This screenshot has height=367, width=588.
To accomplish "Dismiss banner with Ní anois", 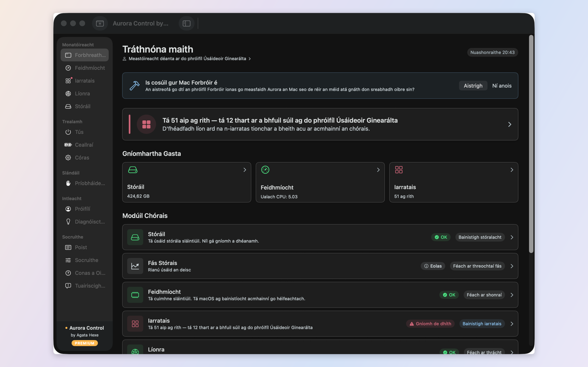I will pyautogui.click(x=502, y=86).
